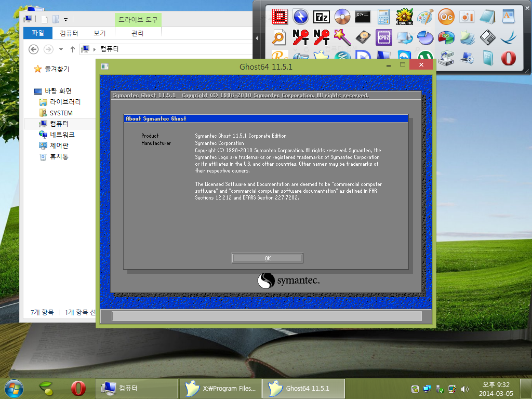The width and height of the screenshot is (532, 399).
Task: Open the blue partition pie-chart tool
Action: [425, 37]
